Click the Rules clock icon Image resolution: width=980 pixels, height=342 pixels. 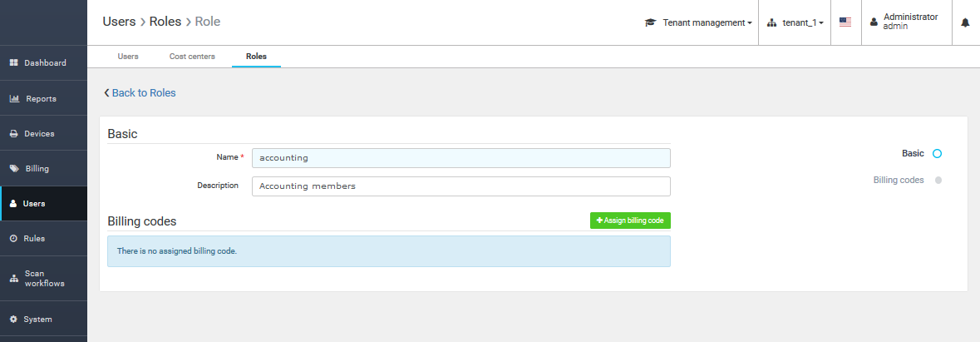(14, 239)
